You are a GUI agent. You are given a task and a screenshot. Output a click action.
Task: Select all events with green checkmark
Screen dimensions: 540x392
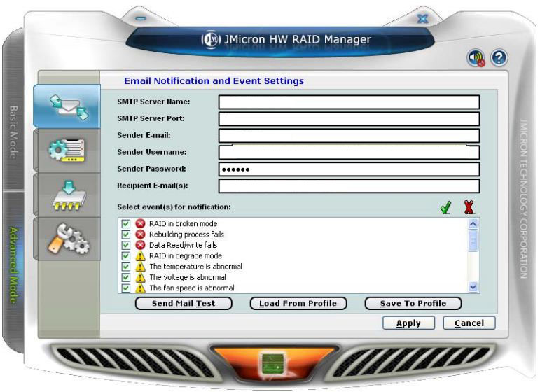click(x=446, y=207)
